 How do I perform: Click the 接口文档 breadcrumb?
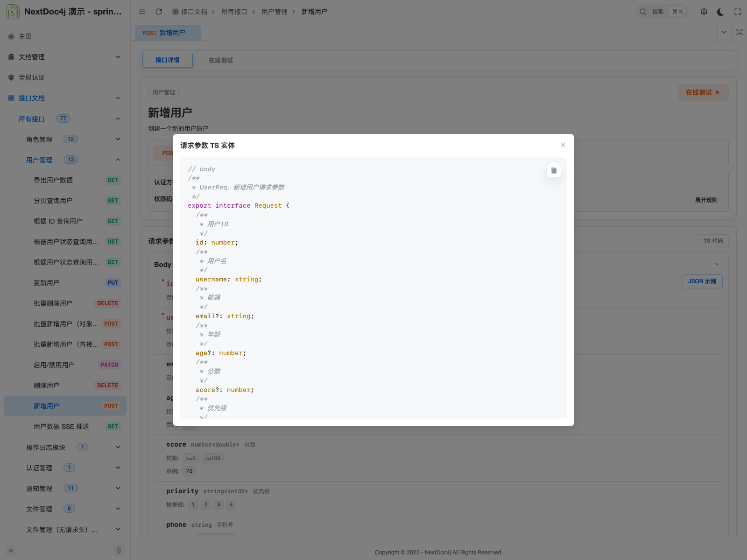[190, 12]
